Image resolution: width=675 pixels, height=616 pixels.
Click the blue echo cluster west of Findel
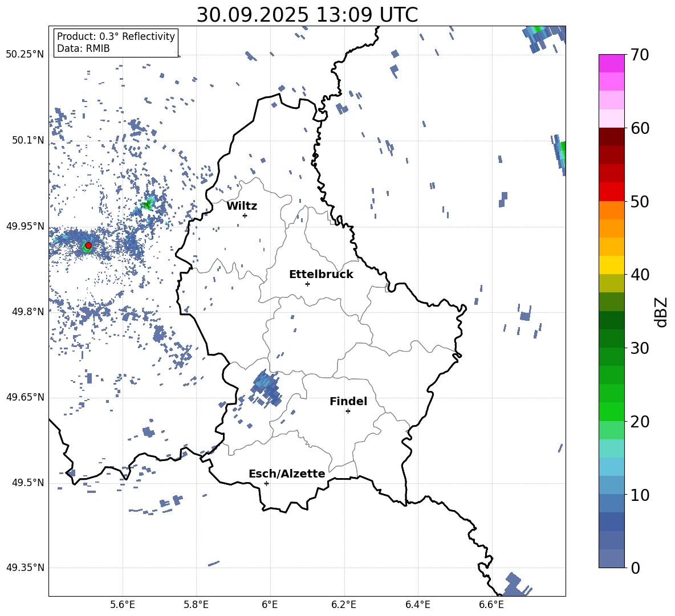(x=265, y=388)
